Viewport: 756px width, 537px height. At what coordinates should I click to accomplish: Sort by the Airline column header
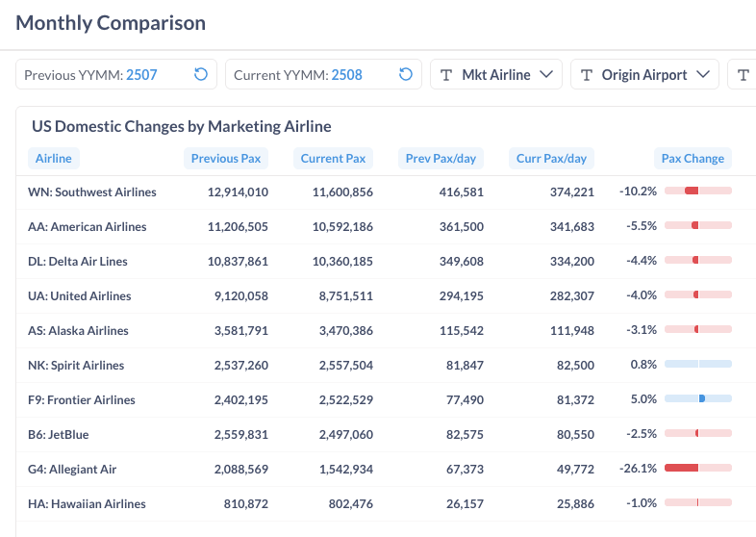point(54,158)
